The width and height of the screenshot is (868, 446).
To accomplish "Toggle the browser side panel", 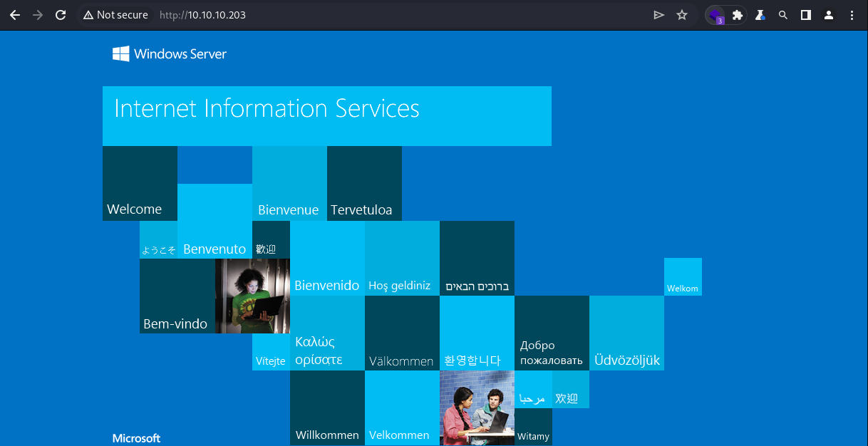I will (806, 15).
